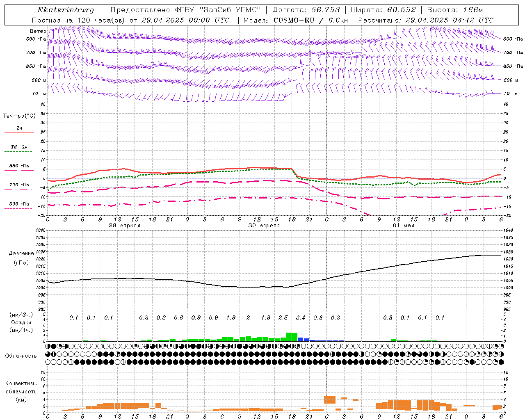This screenshot has height=420, width=525.
Task: Click the 'Осадки' precipitation label
Action: 21,322
